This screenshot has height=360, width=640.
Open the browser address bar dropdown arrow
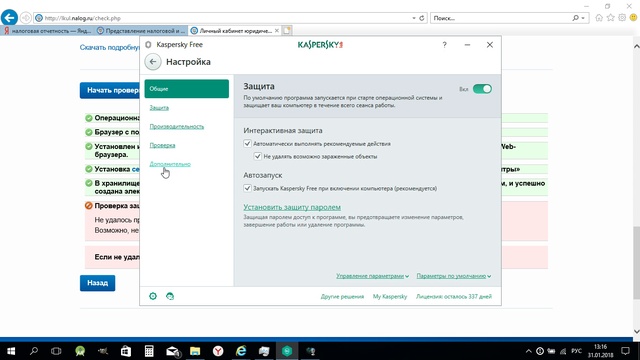pos(413,18)
